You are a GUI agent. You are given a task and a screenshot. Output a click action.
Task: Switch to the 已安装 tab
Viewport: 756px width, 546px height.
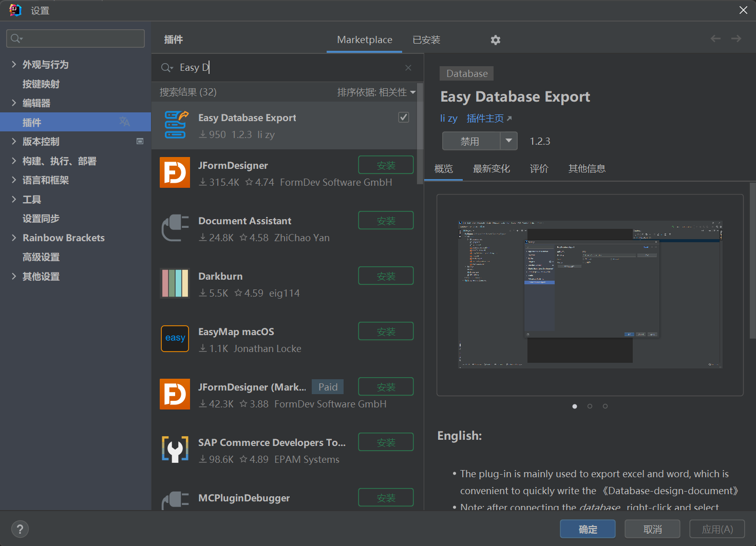click(426, 40)
